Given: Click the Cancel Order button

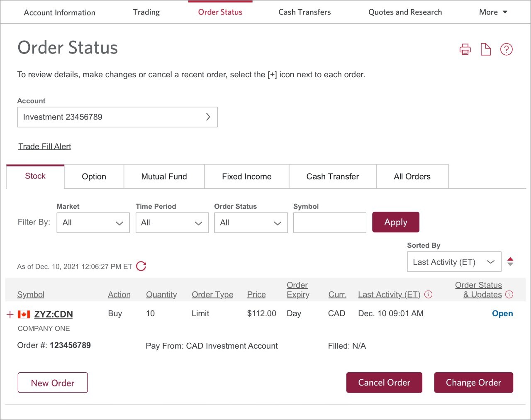Looking at the screenshot, I should click(x=384, y=382).
